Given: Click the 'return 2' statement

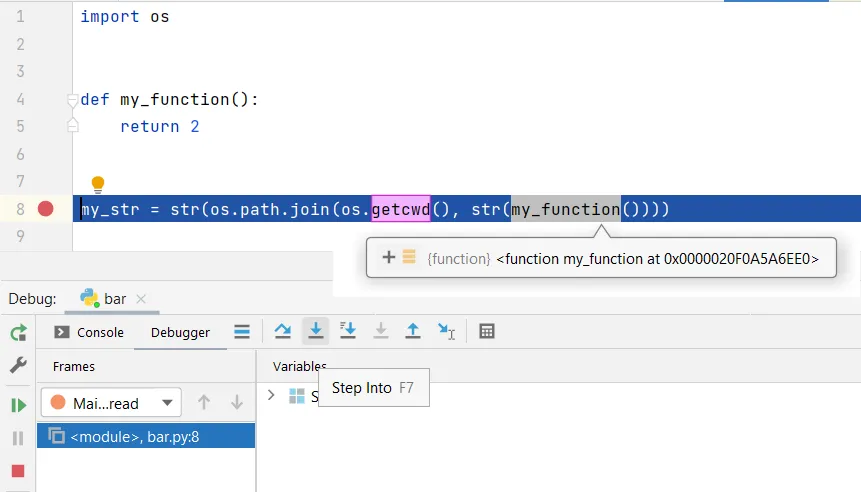Looking at the screenshot, I should click(x=160, y=126).
